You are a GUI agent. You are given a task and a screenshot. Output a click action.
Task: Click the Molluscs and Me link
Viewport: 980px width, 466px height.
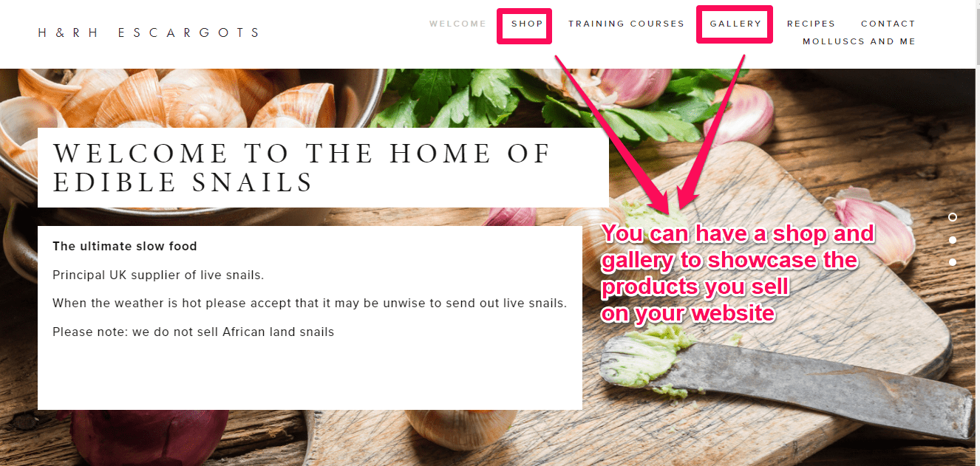coord(859,41)
